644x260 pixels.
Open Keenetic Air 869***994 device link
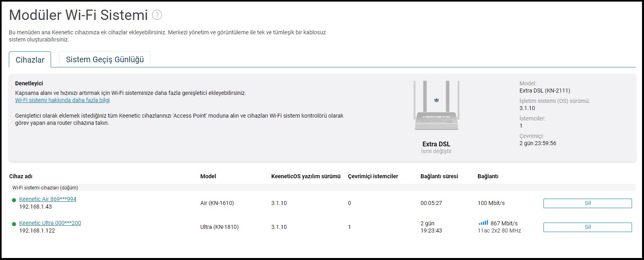(x=47, y=199)
